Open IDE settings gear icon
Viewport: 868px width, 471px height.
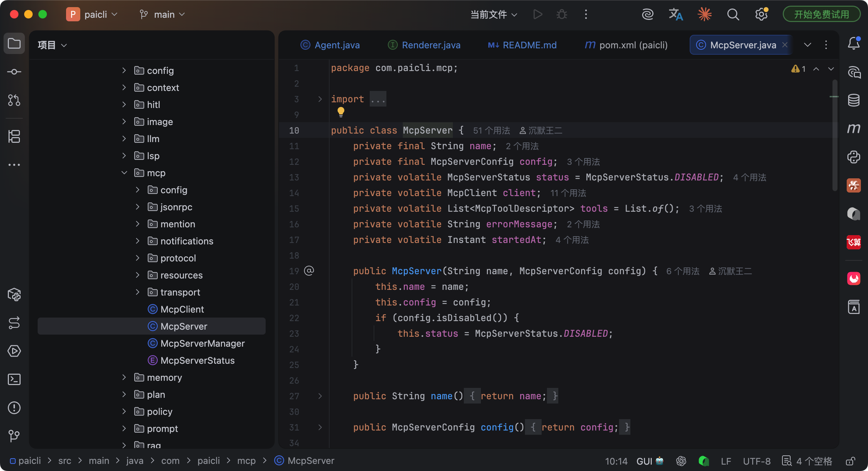[761, 15]
